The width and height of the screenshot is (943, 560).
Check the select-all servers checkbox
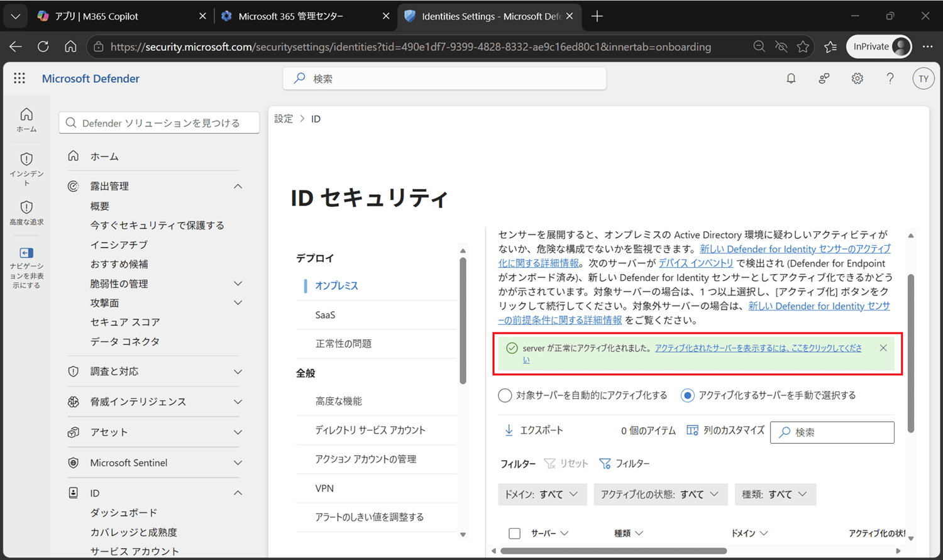514,534
